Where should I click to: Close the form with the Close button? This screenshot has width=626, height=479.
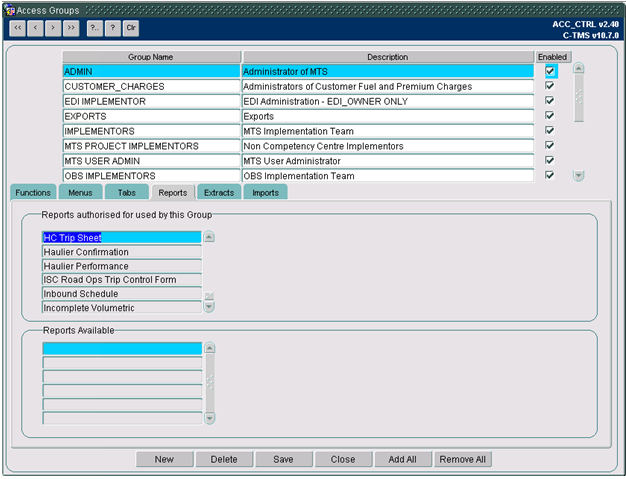(x=343, y=459)
